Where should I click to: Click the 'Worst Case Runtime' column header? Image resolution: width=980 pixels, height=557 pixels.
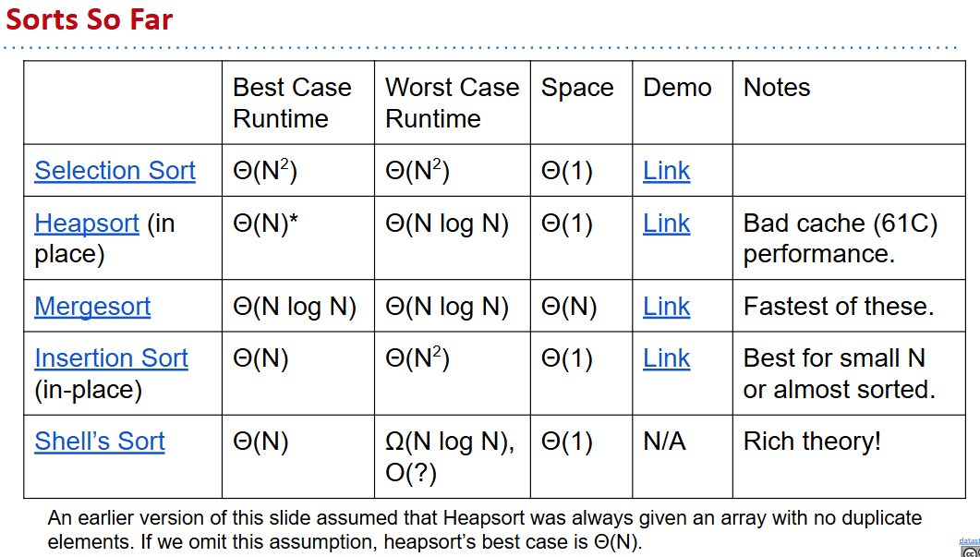pyautogui.click(x=452, y=103)
